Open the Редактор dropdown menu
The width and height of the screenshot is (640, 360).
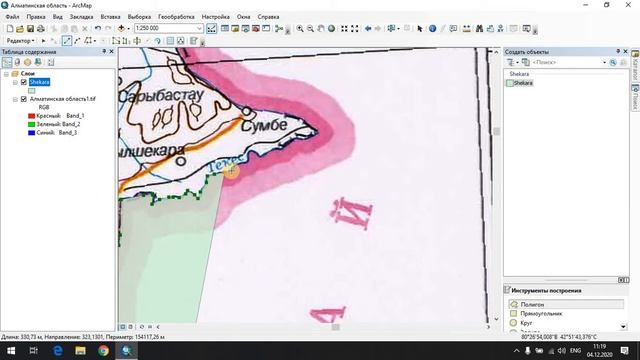(x=20, y=41)
